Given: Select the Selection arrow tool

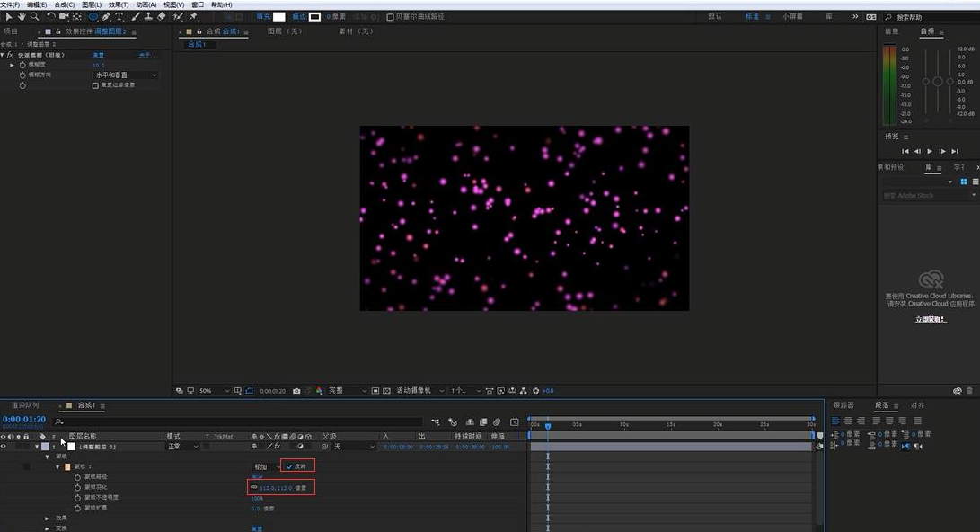Looking at the screenshot, I should pos(9,17).
